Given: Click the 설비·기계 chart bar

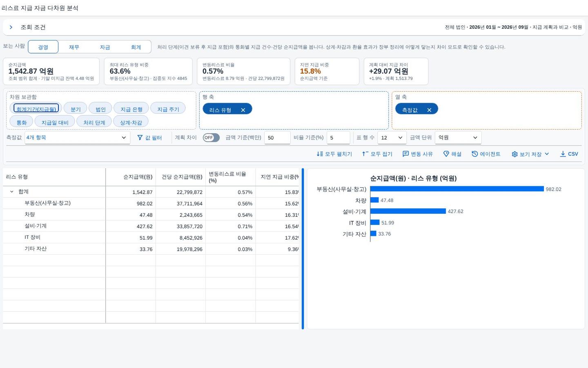Looking at the screenshot, I should pos(408,211).
